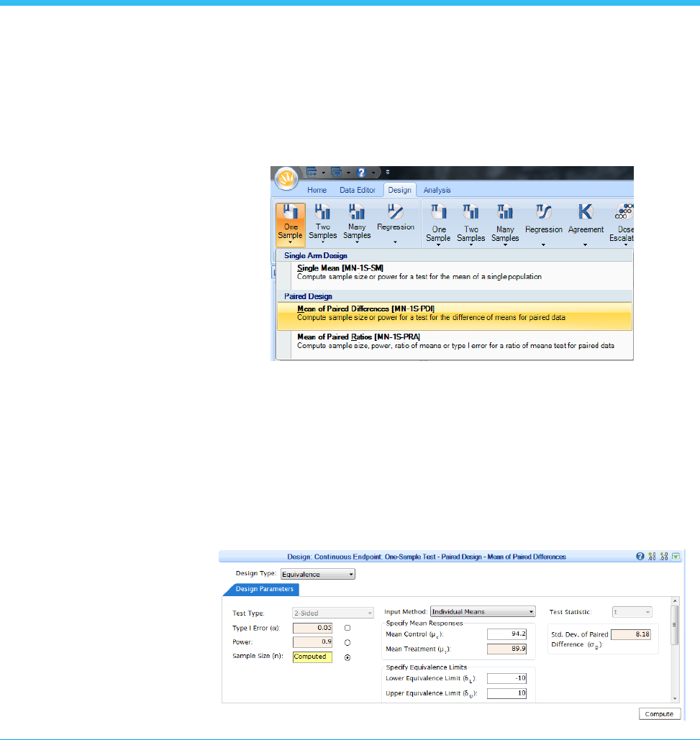Click second tree-settings icon in design header
The width and height of the screenshot is (700, 740).
click(x=664, y=557)
